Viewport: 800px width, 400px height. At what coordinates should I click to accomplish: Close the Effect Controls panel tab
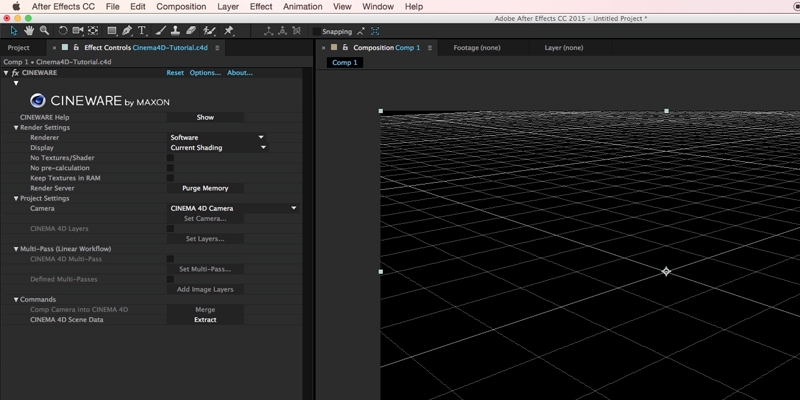(x=55, y=48)
